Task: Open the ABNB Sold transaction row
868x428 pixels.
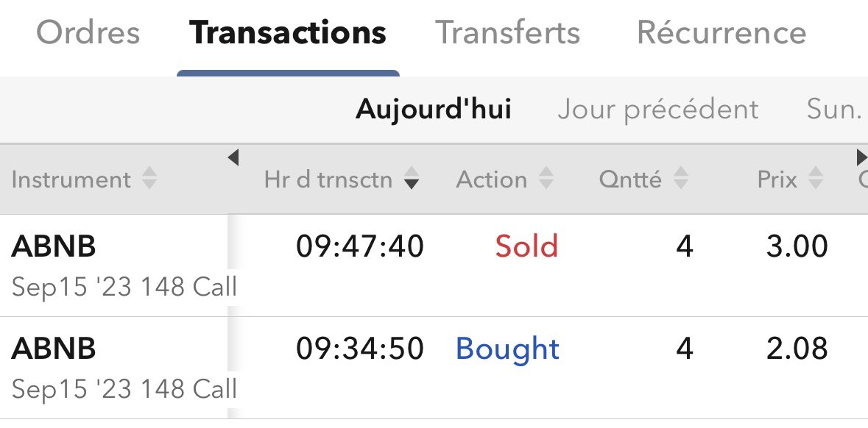Action: tap(434, 265)
